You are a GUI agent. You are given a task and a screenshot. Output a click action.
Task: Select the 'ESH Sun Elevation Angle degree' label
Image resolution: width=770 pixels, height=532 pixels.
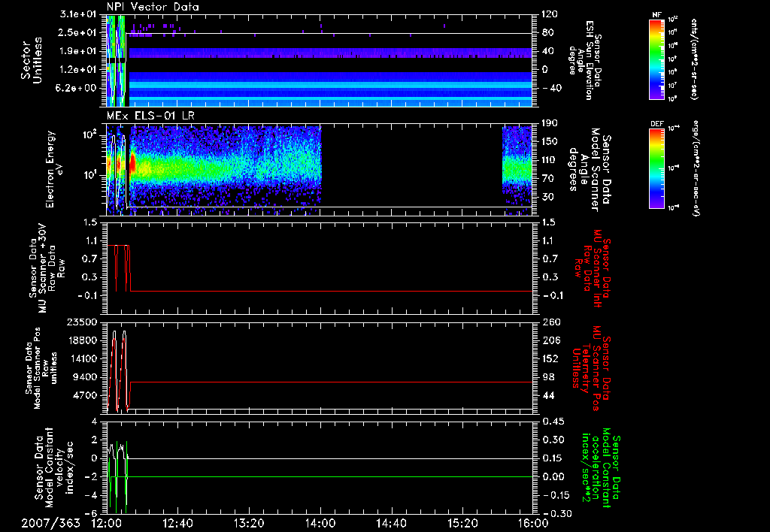pyautogui.click(x=584, y=60)
